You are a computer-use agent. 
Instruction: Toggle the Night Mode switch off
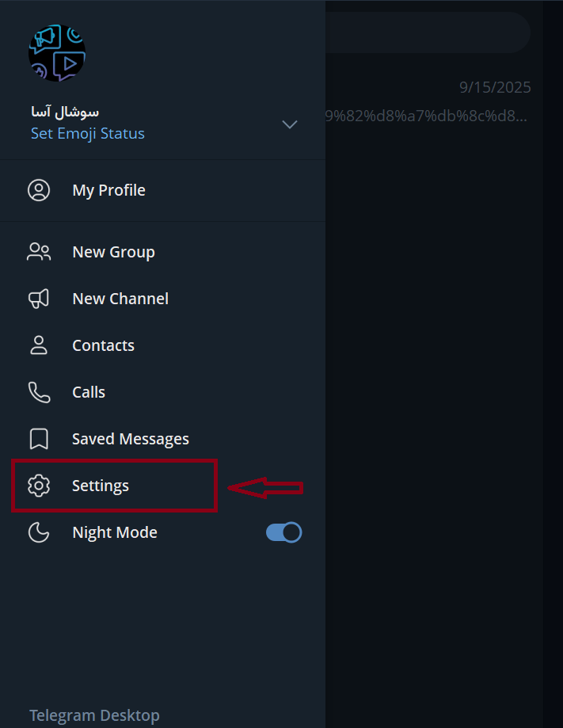click(283, 532)
